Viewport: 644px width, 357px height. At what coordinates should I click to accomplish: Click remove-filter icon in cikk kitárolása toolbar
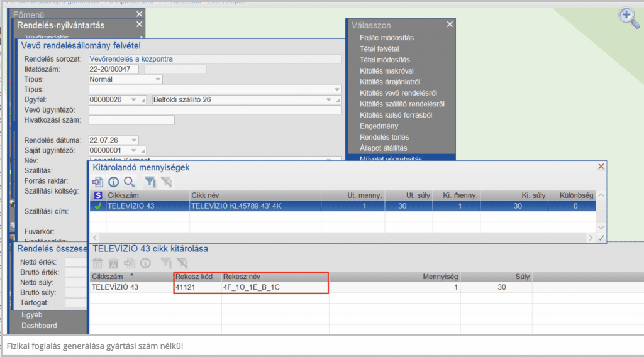click(182, 263)
